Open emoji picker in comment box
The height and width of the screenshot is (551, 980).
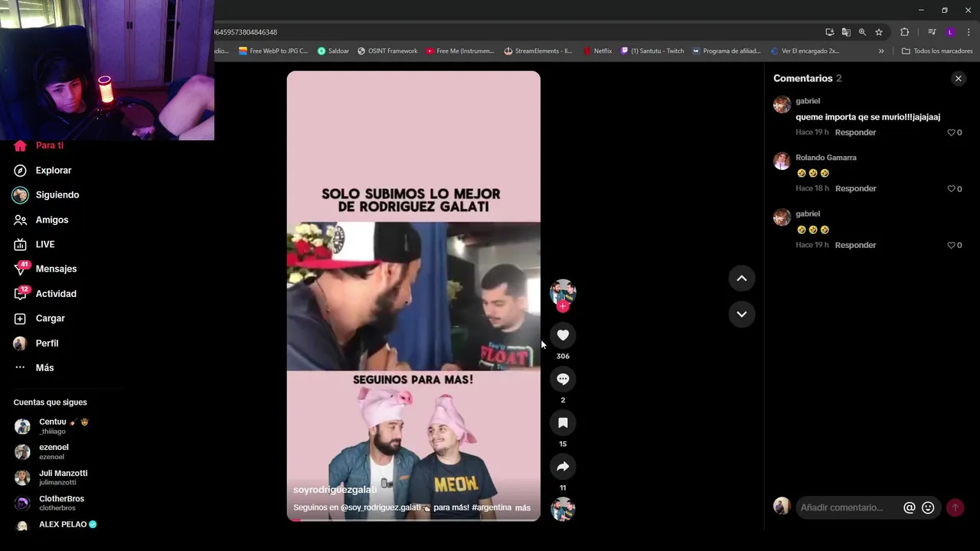[x=928, y=507]
